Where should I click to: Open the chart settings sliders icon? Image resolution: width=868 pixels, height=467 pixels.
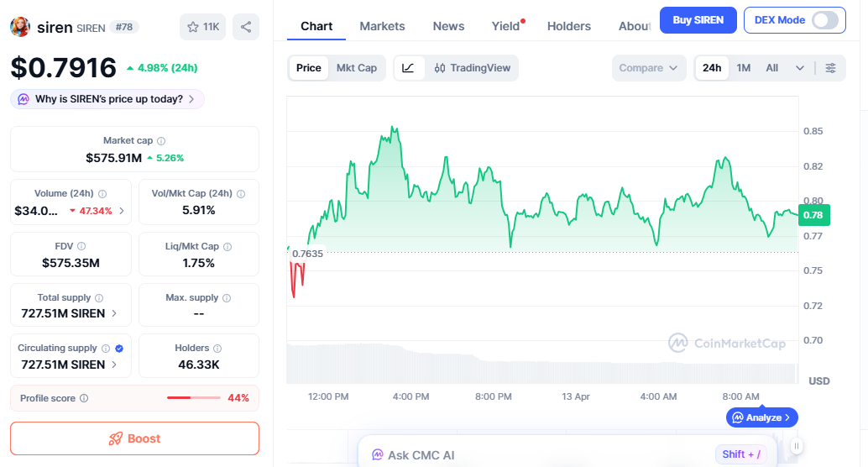coord(831,68)
